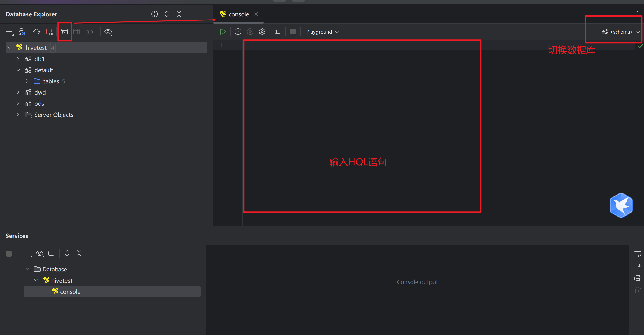Toggle the eye view options in Services panel
This screenshot has height=335, width=644.
point(40,253)
